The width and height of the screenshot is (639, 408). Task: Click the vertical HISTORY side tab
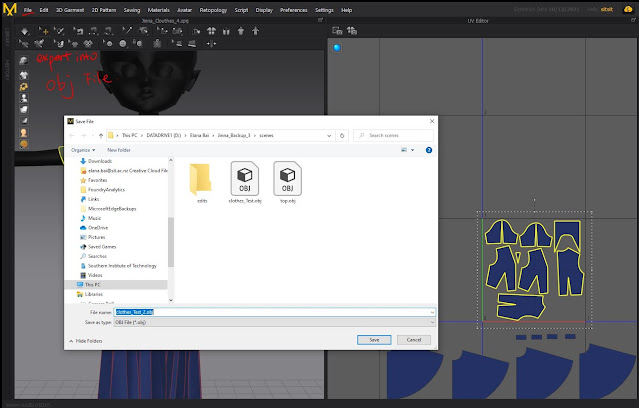tap(7, 69)
